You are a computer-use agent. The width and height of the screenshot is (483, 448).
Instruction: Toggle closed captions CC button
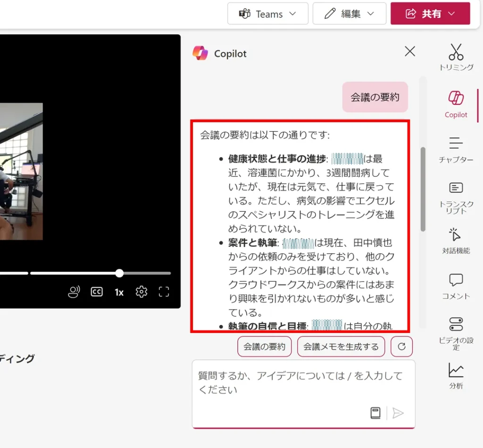(97, 292)
